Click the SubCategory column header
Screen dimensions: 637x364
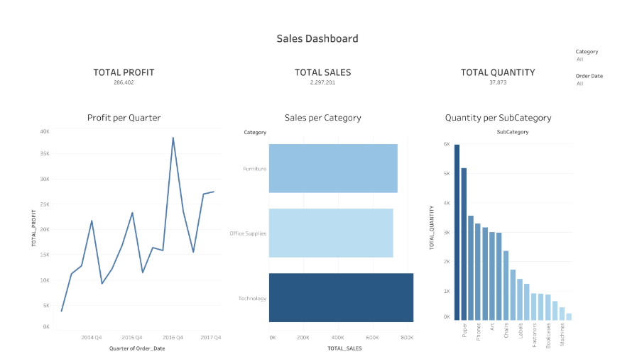coord(512,132)
